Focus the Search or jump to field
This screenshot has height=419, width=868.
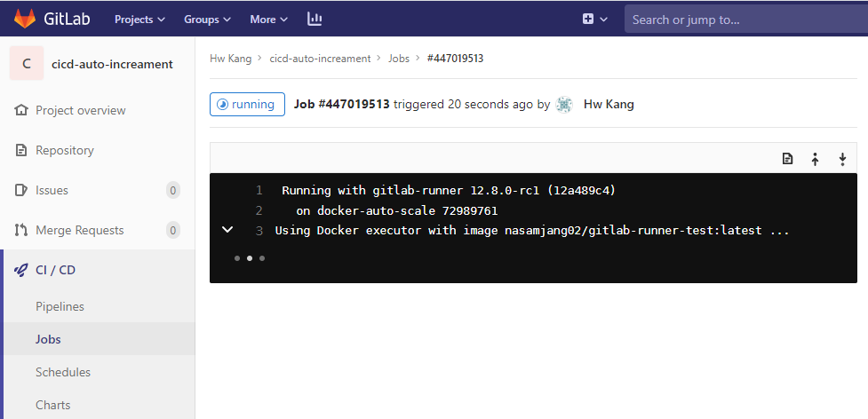746,20
